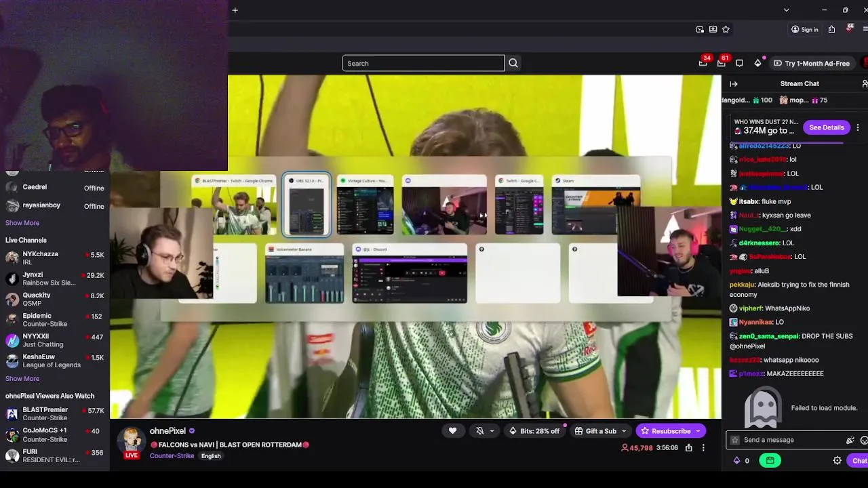Image resolution: width=868 pixels, height=488 pixels.
Task: Open the prediction card three-dot menu
Action: 858,127
